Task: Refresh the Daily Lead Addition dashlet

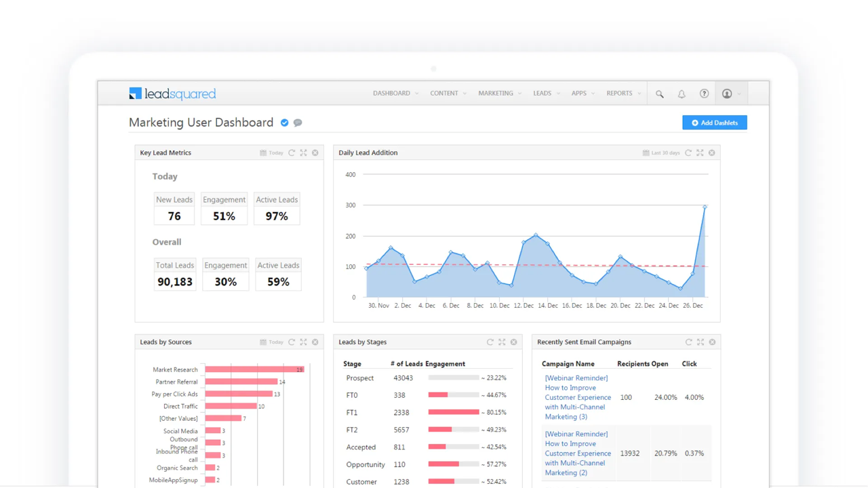Action: point(688,152)
